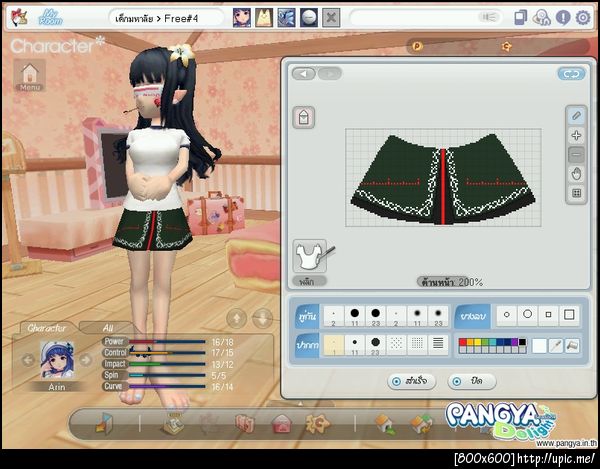
Task: Select the large square eraser
Action: point(569,315)
